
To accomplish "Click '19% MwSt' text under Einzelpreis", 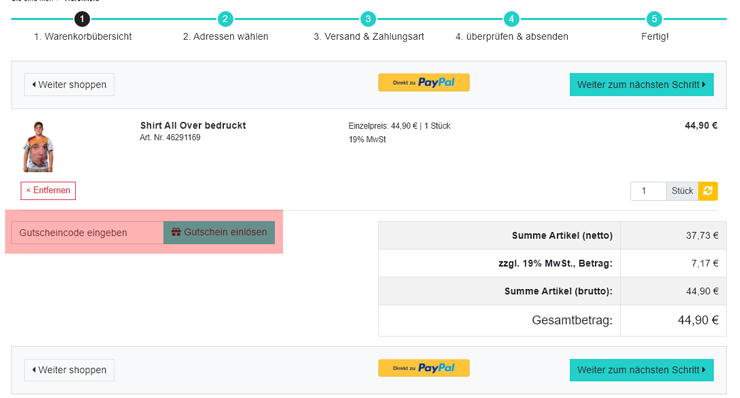I will [367, 140].
